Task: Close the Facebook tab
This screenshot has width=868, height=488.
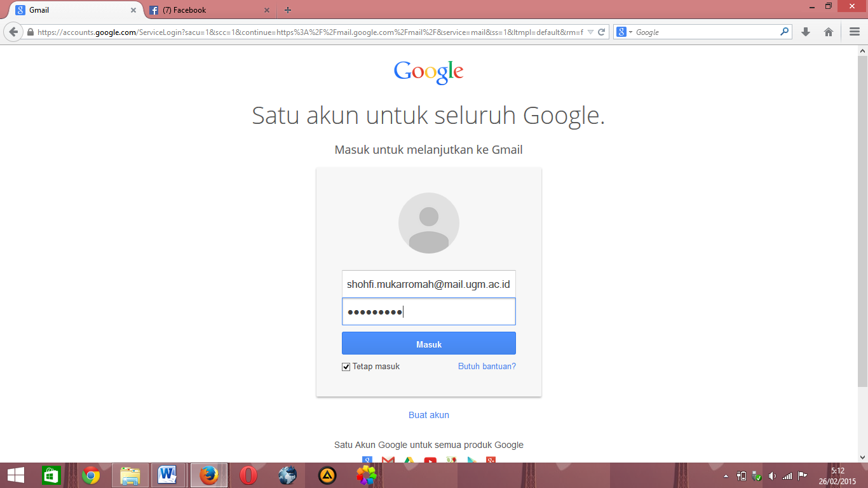Action: click(267, 10)
